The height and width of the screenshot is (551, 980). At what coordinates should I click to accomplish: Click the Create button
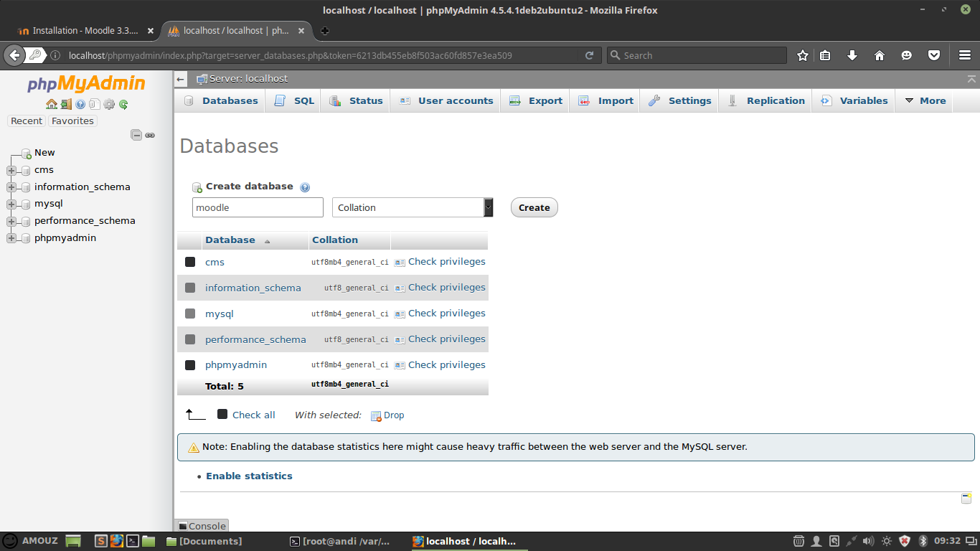click(x=534, y=207)
